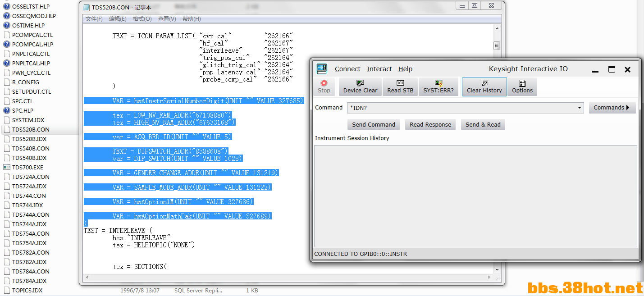Click the help-file icon beside PCOMPCAL.HLP
The image size is (644, 296).
coord(7,44)
